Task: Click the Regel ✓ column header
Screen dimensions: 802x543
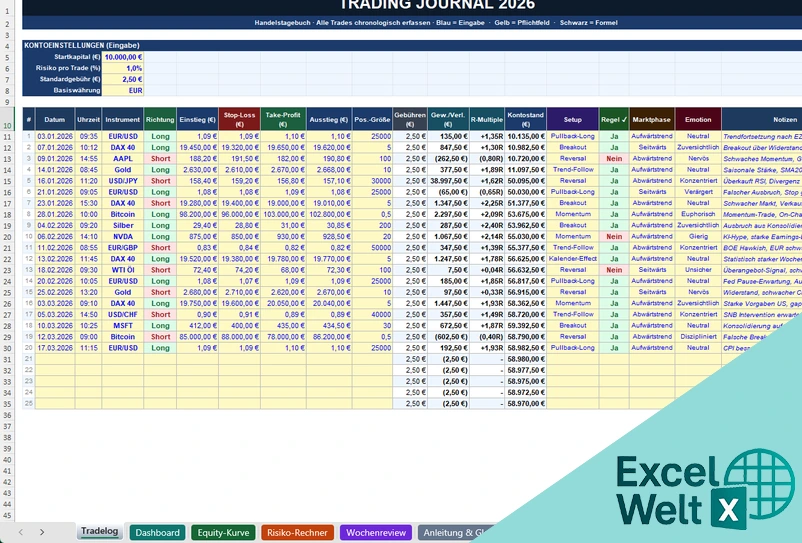Action: point(614,119)
